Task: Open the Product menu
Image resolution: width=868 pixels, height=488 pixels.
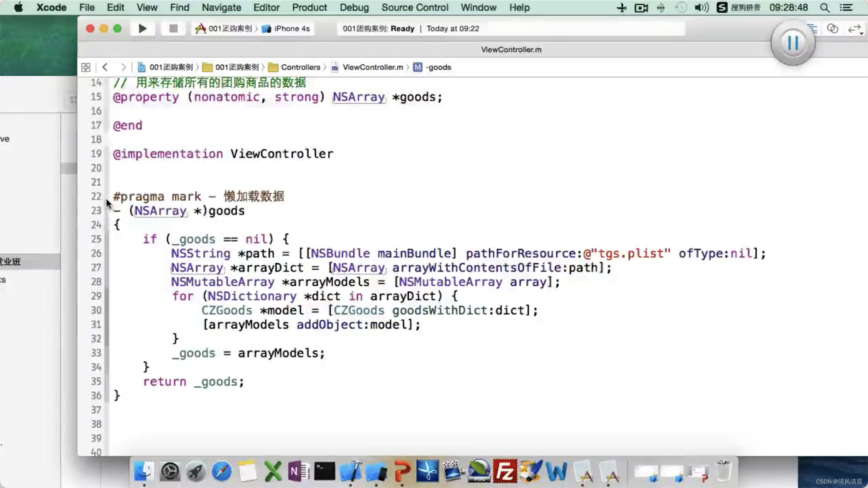Action: coord(309,7)
